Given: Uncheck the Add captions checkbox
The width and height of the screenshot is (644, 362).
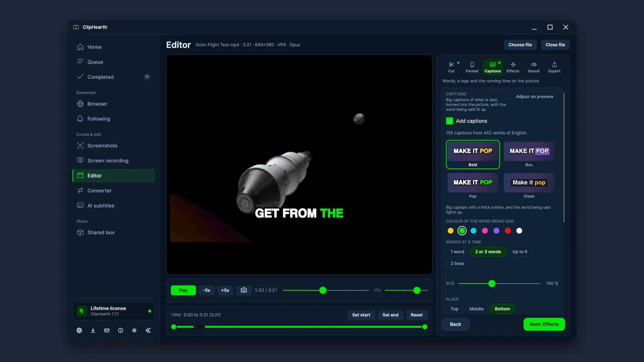Looking at the screenshot, I should pyautogui.click(x=449, y=121).
